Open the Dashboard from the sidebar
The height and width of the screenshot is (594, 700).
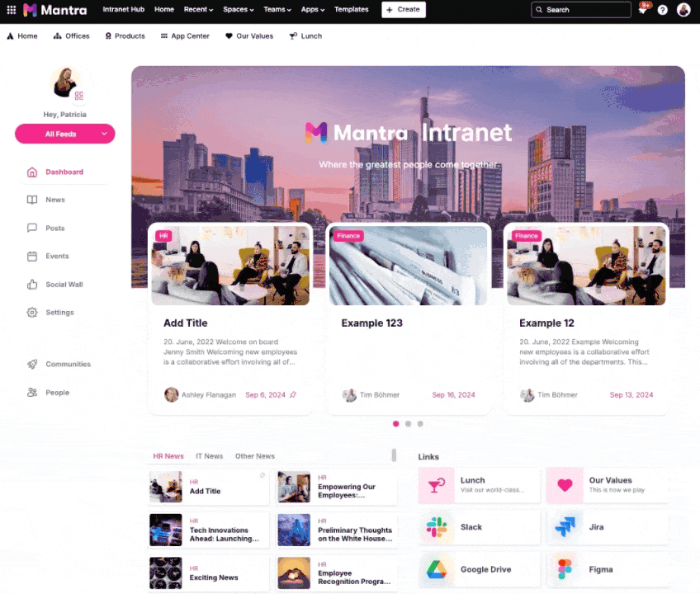pyautogui.click(x=64, y=172)
